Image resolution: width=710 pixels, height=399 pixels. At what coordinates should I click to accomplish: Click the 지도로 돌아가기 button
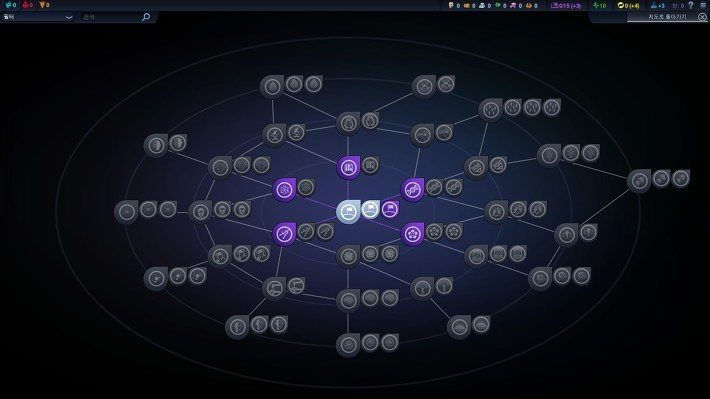point(667,17)
